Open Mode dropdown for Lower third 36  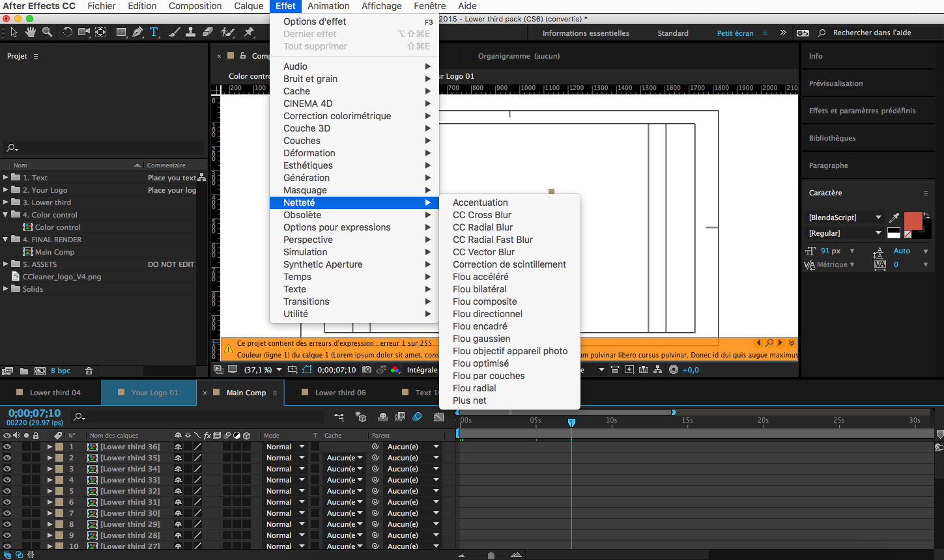coord(285,447)
